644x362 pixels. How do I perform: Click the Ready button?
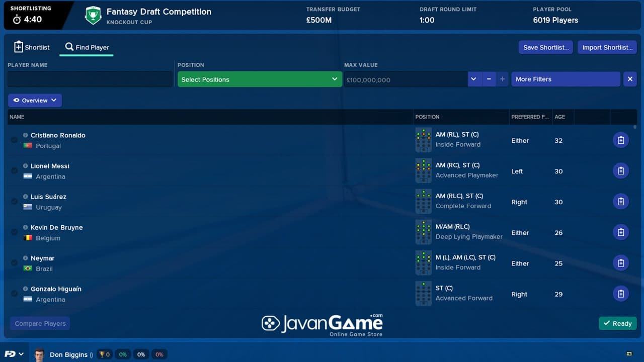tap(618, 323)
